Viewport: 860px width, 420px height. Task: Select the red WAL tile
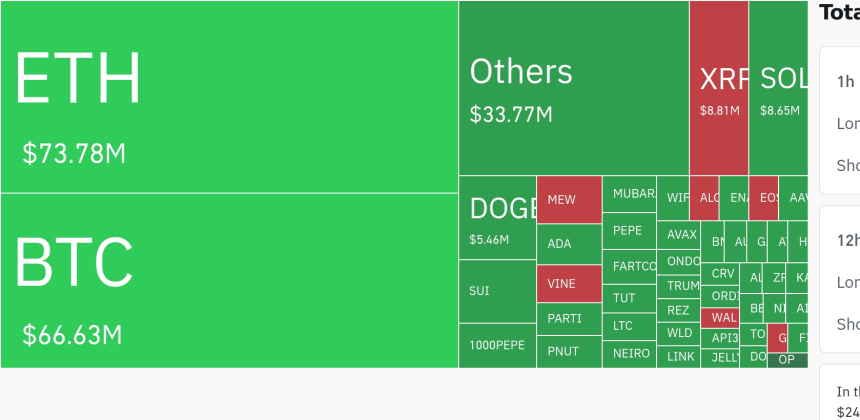pyautogui.click(x=720, y=318)
